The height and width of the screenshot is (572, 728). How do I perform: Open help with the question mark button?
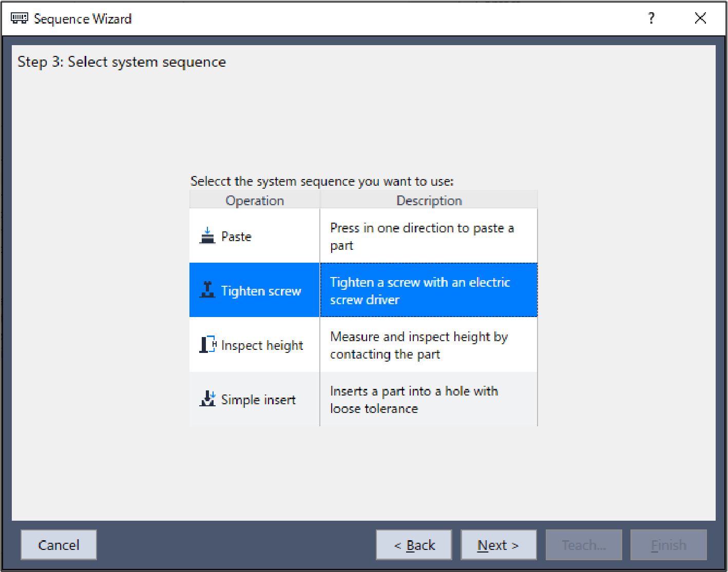coord(651,19)
